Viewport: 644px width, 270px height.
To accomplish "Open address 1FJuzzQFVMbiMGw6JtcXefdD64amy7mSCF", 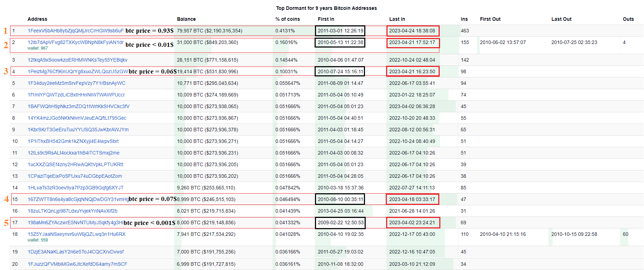I will (x=78, y=264).
